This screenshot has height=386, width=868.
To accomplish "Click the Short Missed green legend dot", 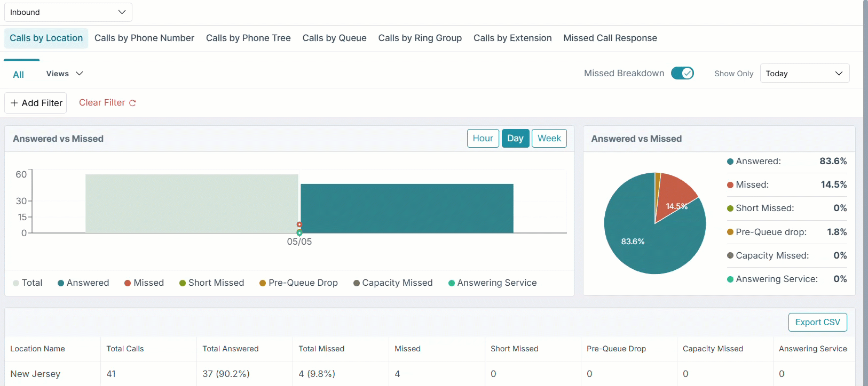I will point(183,283).
